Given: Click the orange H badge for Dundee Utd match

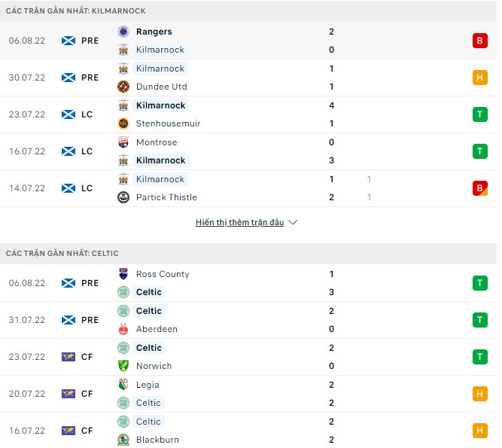Looking at the screenshot, I should [x=479, y=78].
